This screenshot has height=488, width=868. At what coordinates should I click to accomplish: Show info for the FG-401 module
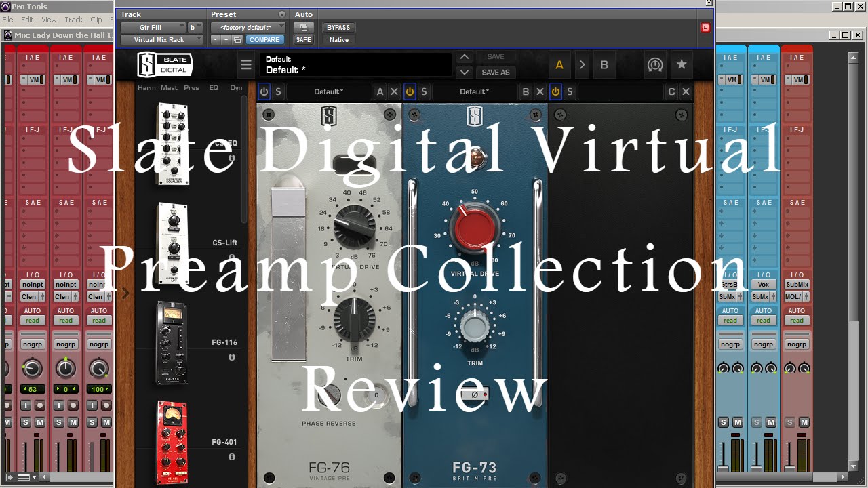pyautogui.click(x=231, y=457)
